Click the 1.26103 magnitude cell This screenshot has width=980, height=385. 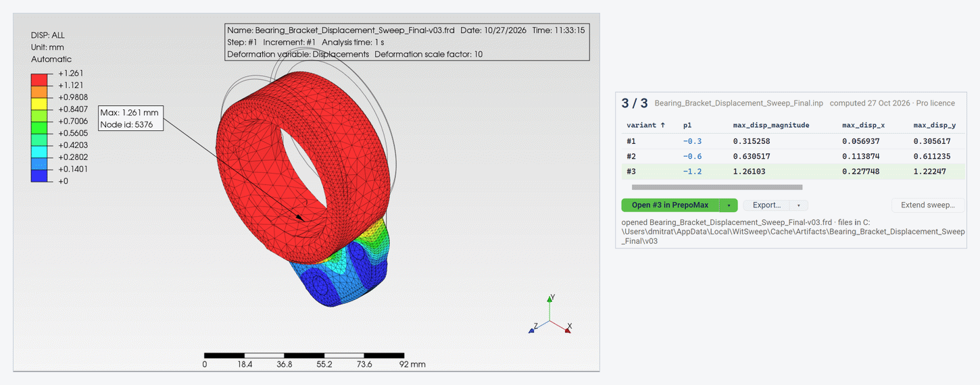point(750,171)
